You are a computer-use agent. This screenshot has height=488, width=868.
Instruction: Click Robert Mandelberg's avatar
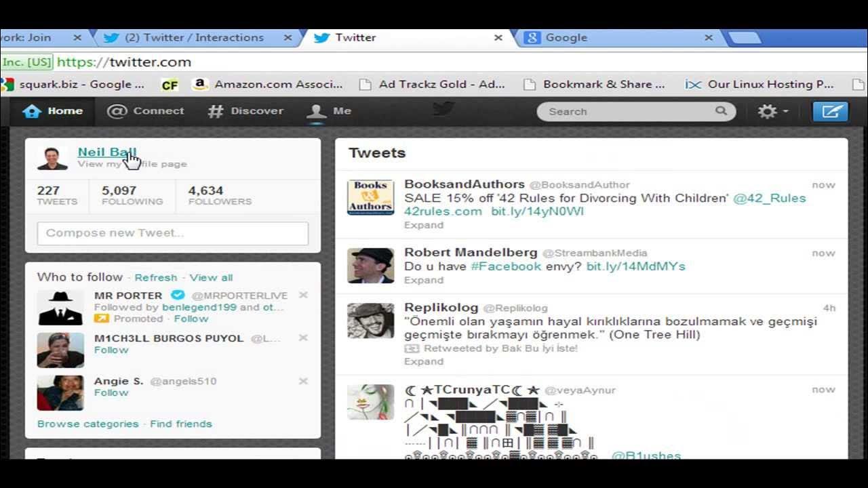pos(371,266)
